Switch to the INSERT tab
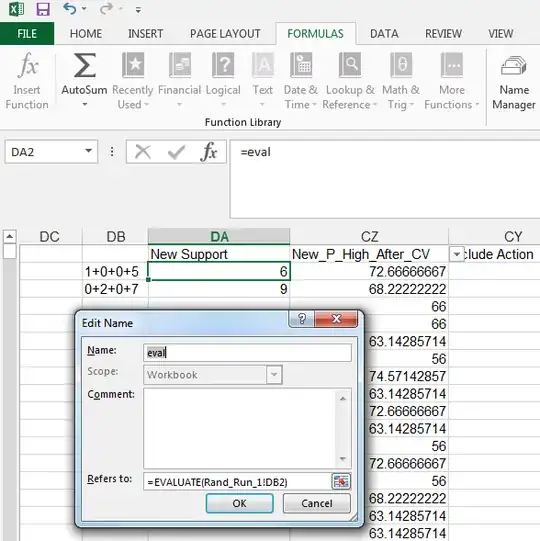The width and height of the screenshot is (540, 541). [x=145, y=33]
